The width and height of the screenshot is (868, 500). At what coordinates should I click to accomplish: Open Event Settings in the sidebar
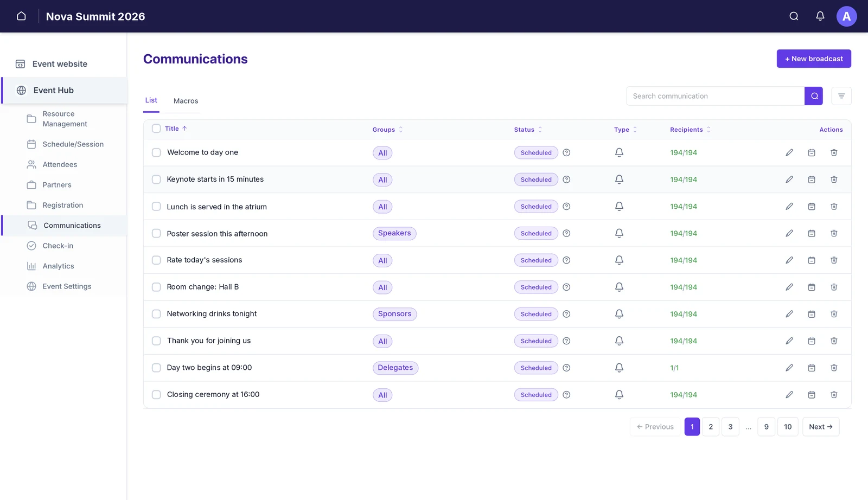click(x=67, y=286)
